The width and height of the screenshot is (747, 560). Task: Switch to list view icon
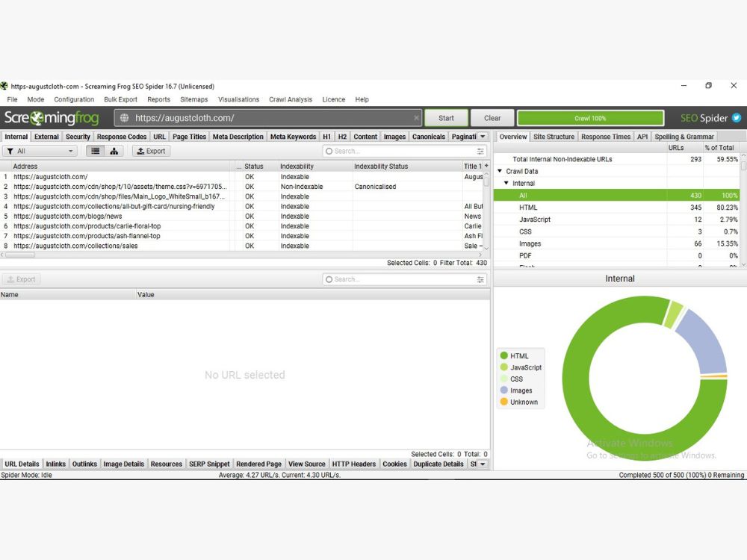coord(96,151)
